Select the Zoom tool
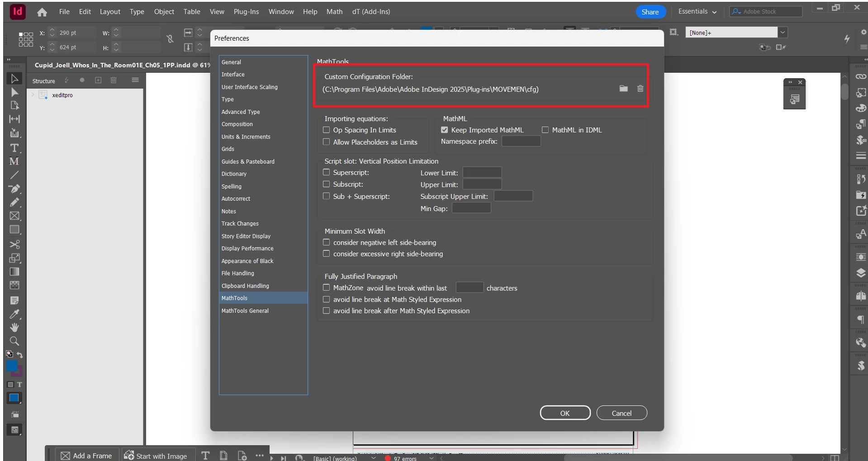This screenshot has width=868, height=461. tap(14, 341)
